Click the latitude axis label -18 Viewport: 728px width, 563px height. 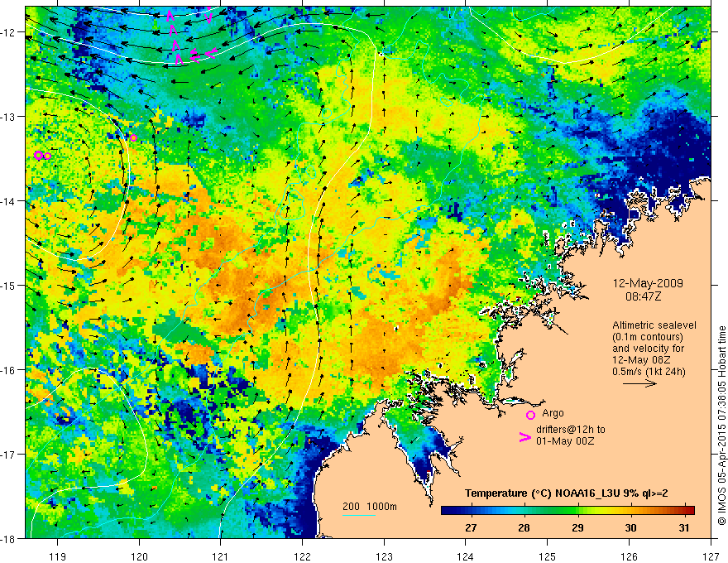point(9,538)
